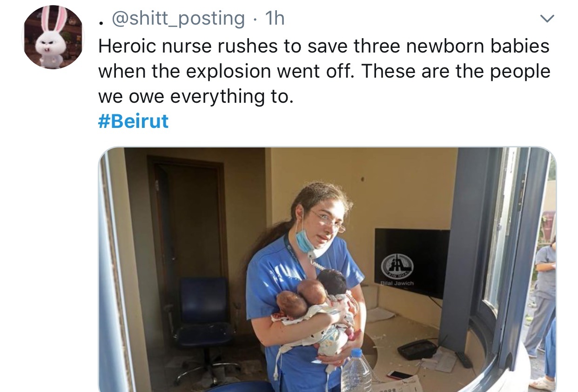Image resolution: width=578 pixels, height=392 pixels.
Task: Click the Bilal Jawich credit text on photo
Action: 397,283
